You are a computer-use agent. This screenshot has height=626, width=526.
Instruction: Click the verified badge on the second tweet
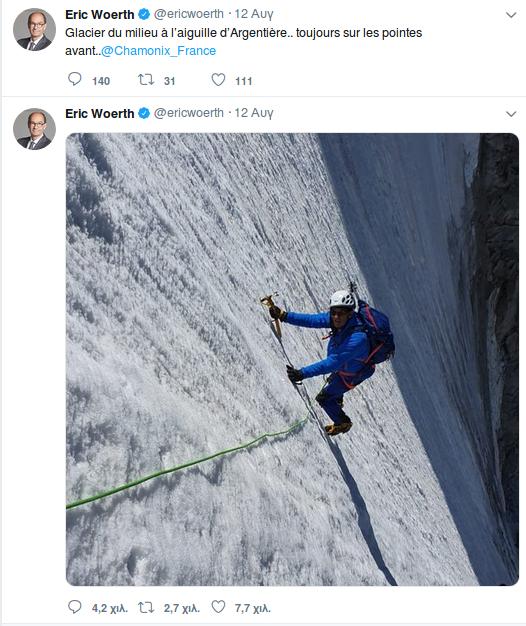coord(144,113)
